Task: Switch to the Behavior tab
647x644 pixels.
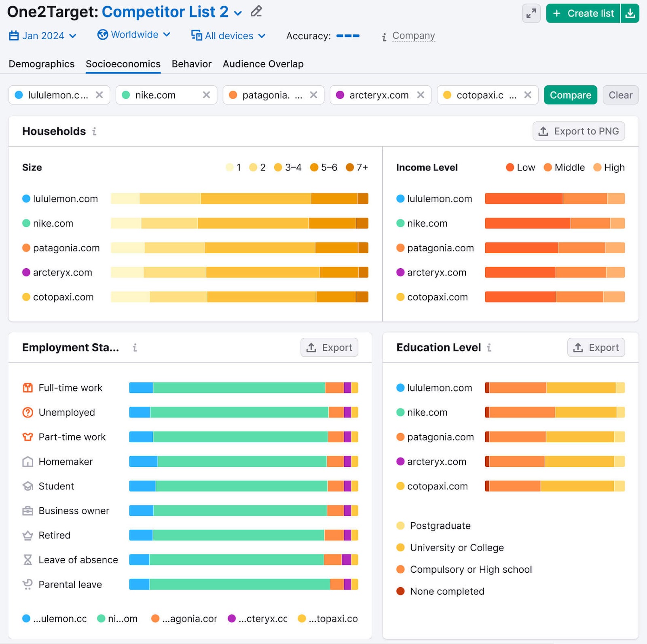Action: pos(191,64)
